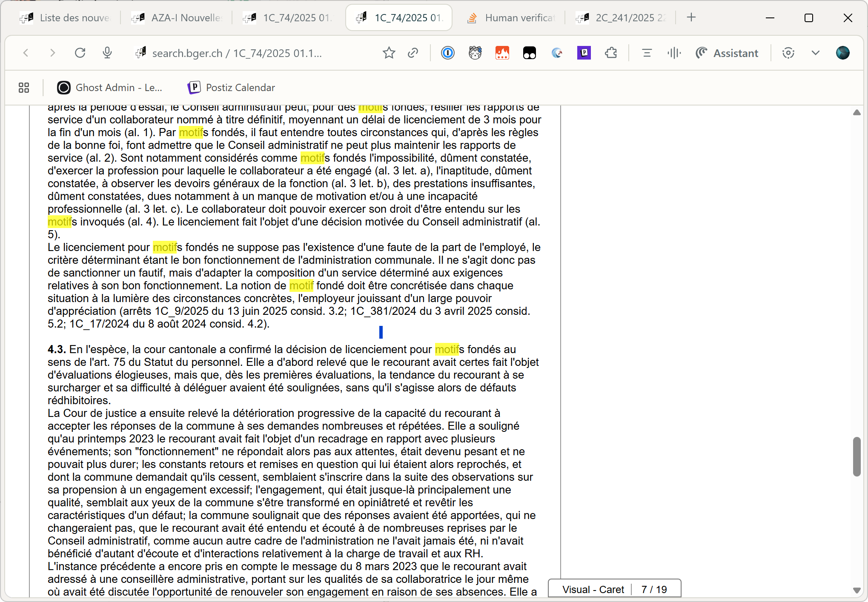Open the Postiz Calendar bookmark
This screenshot has width=868, height=602.
pos(231,88)
